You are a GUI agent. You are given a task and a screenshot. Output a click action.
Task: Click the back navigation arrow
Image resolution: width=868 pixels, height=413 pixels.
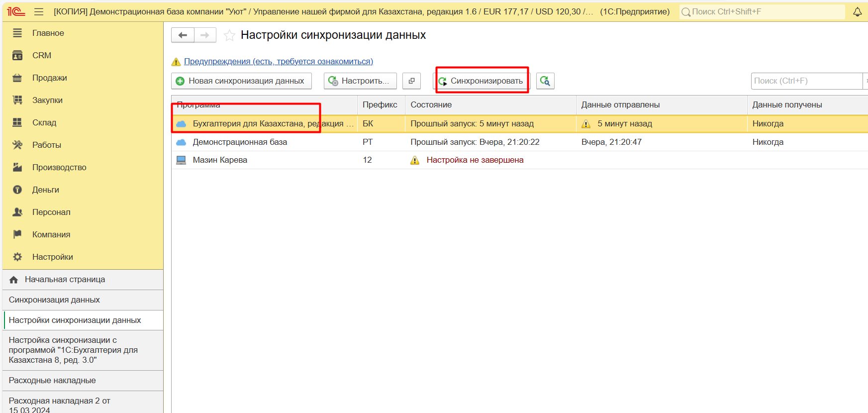point(183,35)
